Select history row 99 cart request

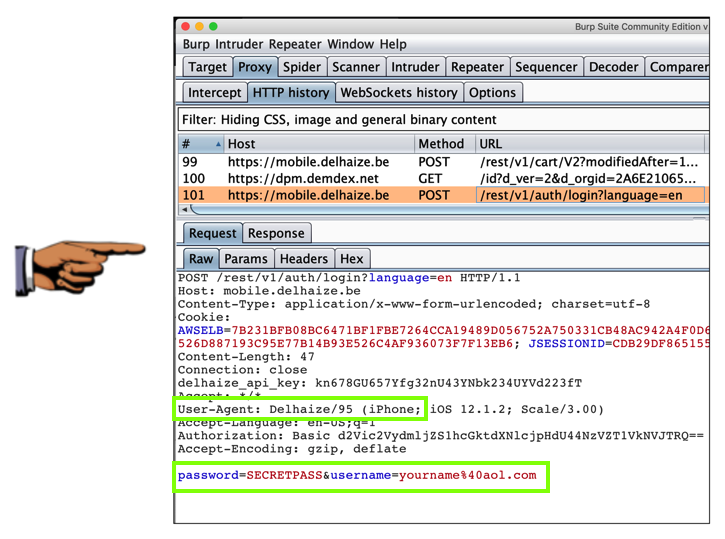443,162
